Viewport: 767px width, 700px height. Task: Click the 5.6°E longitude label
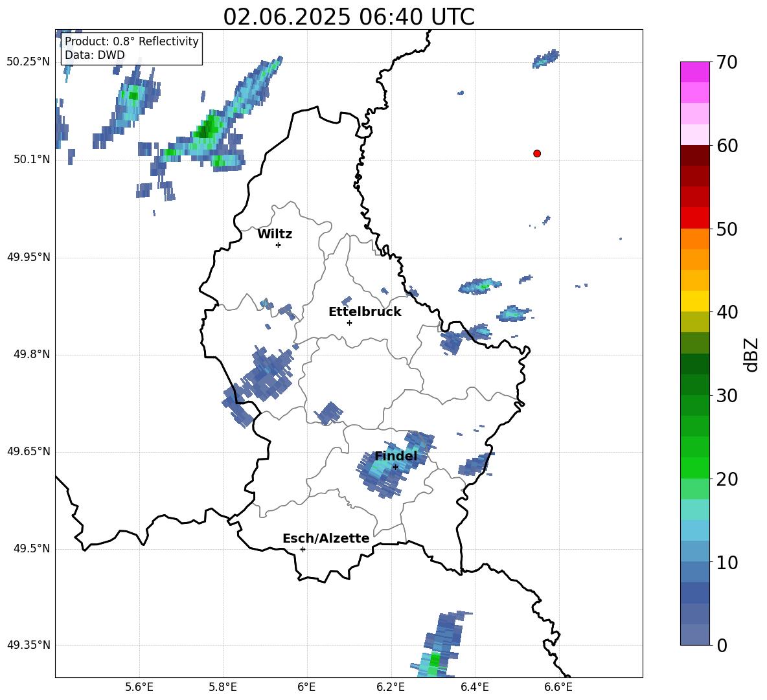click(139, 687)
